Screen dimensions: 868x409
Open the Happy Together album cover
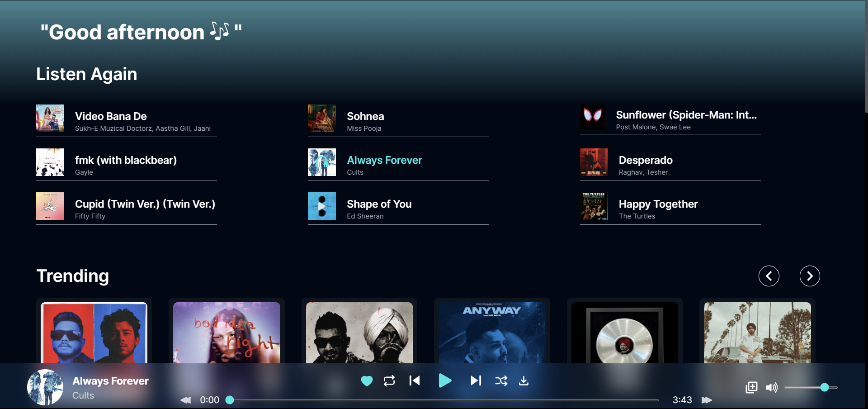click(x=594, y=206)
